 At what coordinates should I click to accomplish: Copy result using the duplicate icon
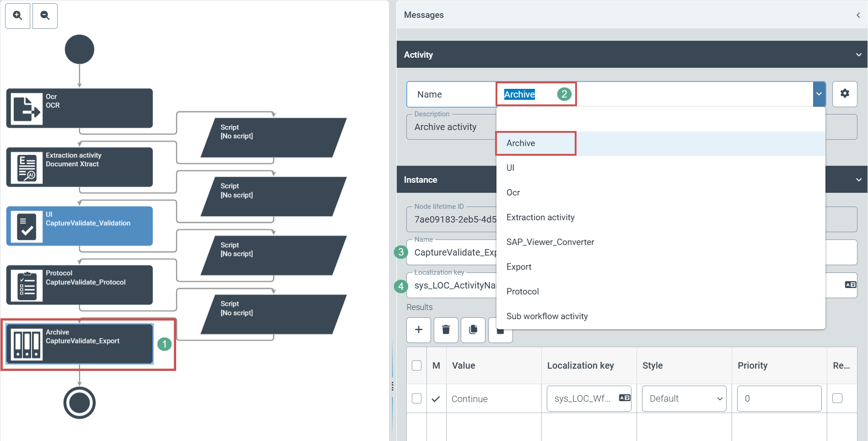(x=473, y=330)
